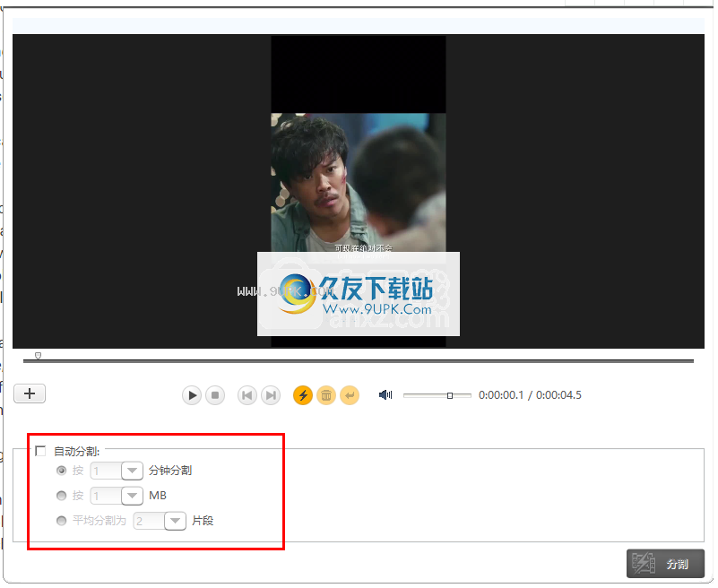The image size is (718, 588).
Task: Mute the audio with speaker icon
Action: [x=385, y=394]
